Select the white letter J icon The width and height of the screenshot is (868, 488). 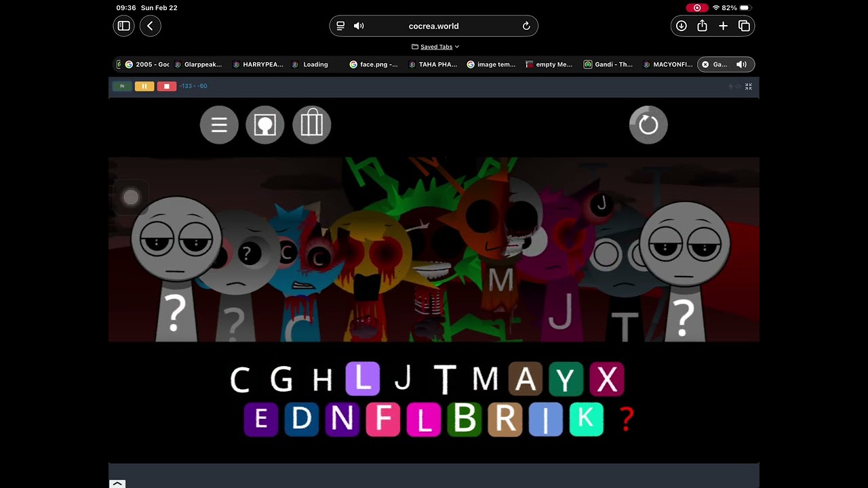tap(403, 379)
